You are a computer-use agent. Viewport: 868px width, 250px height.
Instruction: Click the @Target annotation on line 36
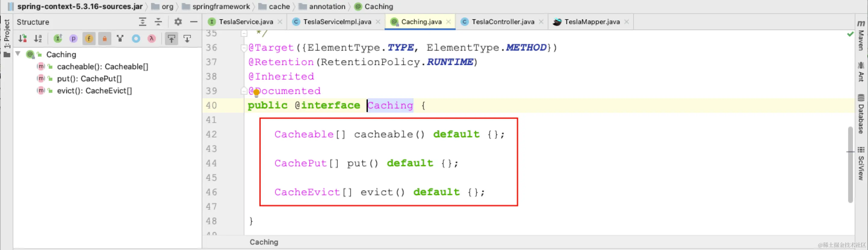pyautogui.click(x=271, y=48)
